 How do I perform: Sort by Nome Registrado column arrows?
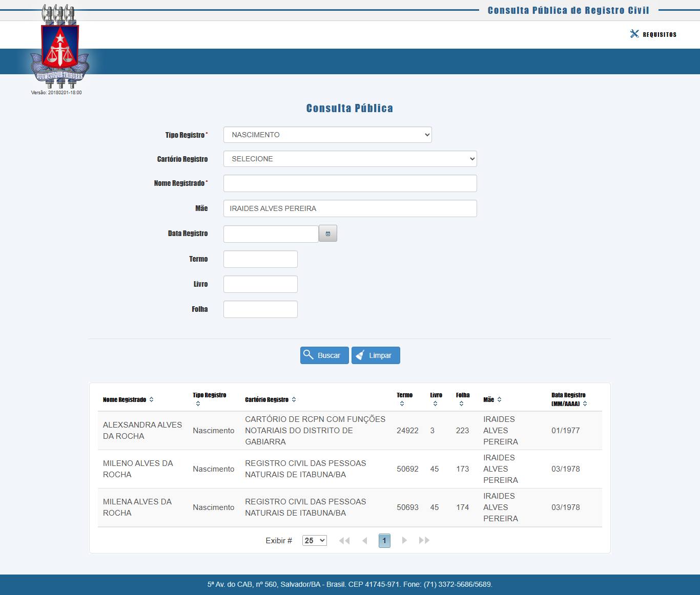[151, 399]
